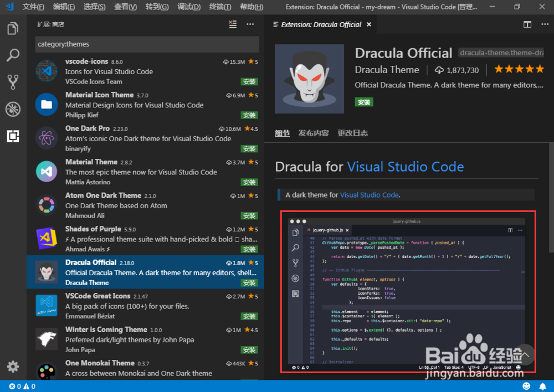Select the vscode-icons extension icon

[x=47, y=71]
